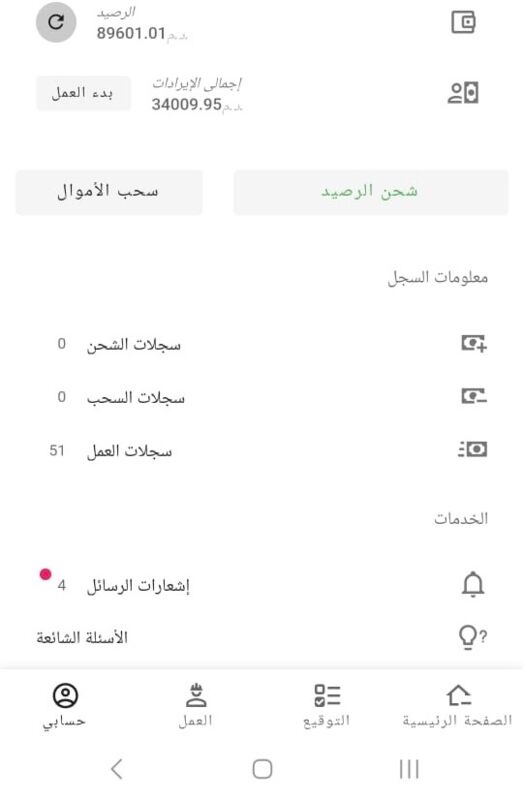This screenshot has height=800, width=523.
Task: Open سجلات الشحن records row
Action: click(261, 344)
